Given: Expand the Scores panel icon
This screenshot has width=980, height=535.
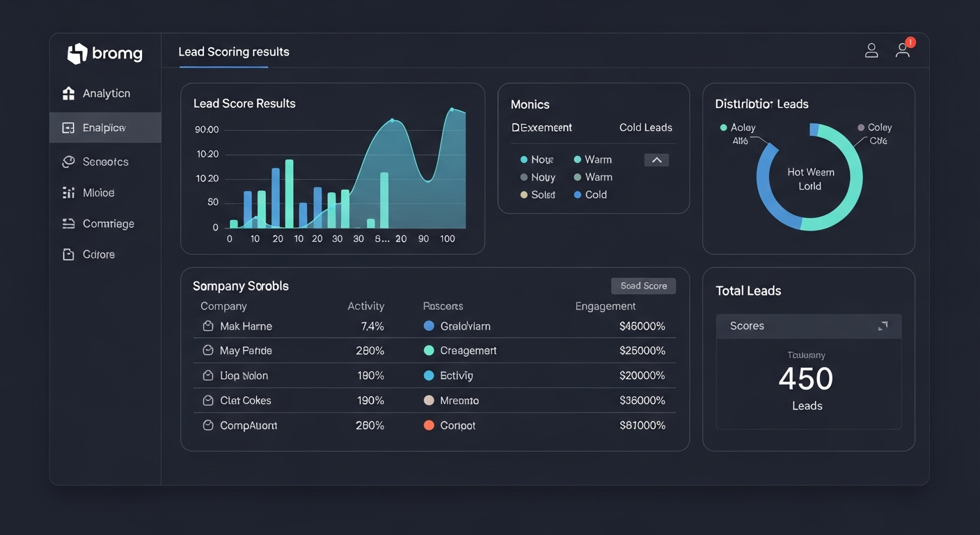Looking at the screenshot, I should (883, 326).
